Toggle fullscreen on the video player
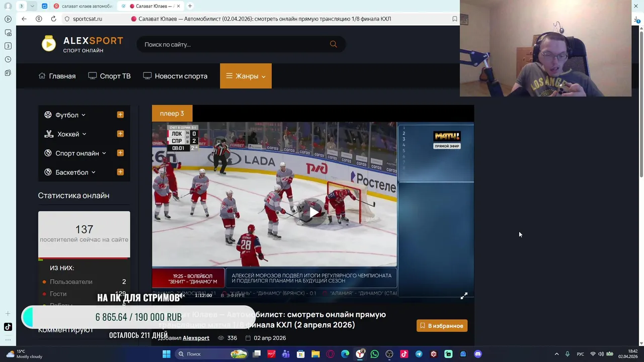 click(x=464, y=296)
